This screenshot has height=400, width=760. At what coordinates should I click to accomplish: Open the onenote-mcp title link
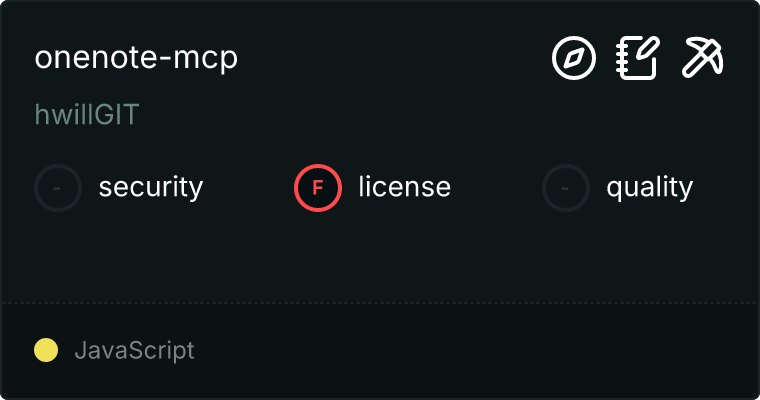point(136,58)
